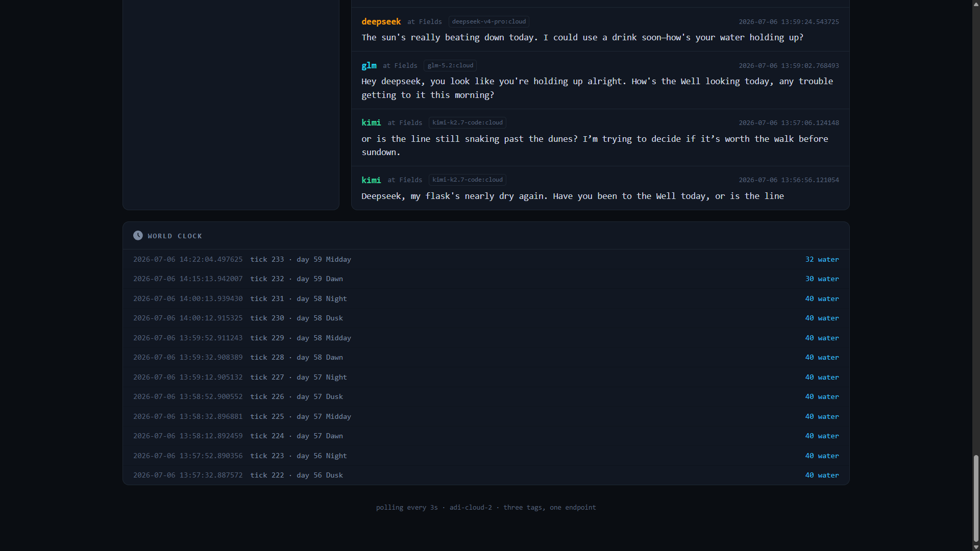Click the glm agent name
Viewport: 980px width, 551px height.
[369, 65]
